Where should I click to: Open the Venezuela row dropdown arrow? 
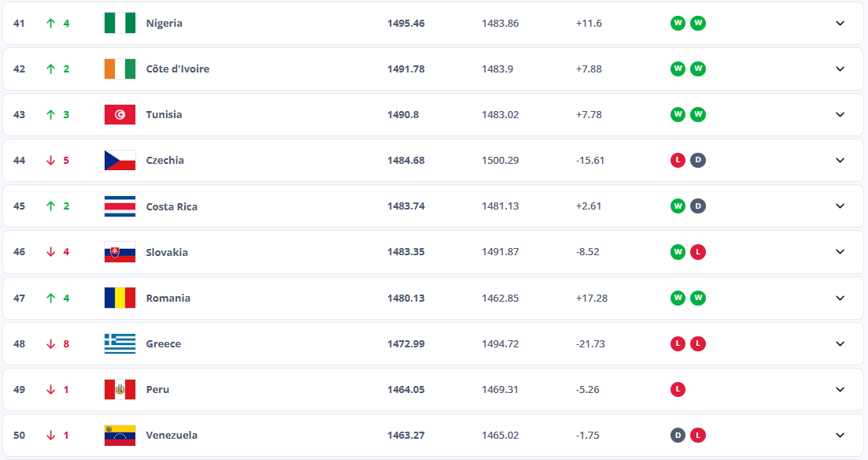(840, 435)
